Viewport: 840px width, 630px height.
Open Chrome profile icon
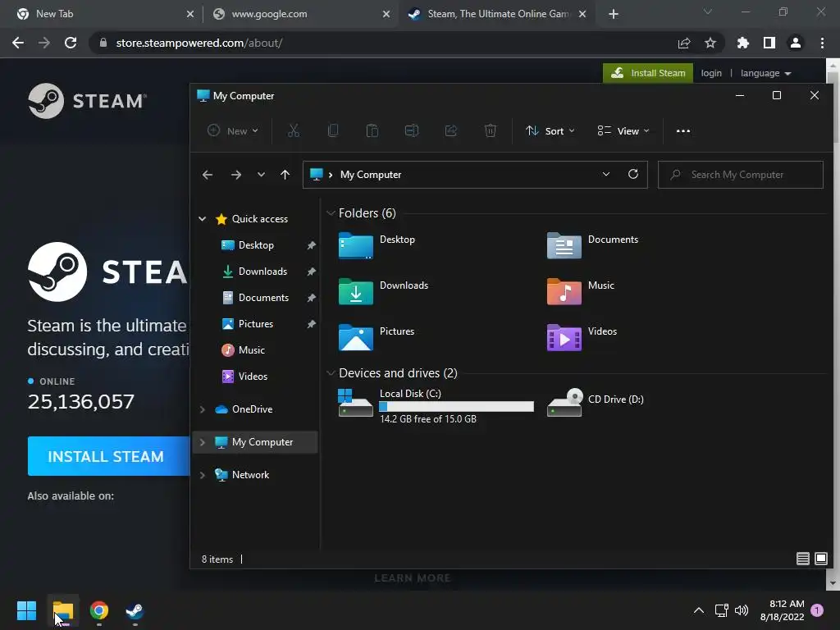pos(796,43)
